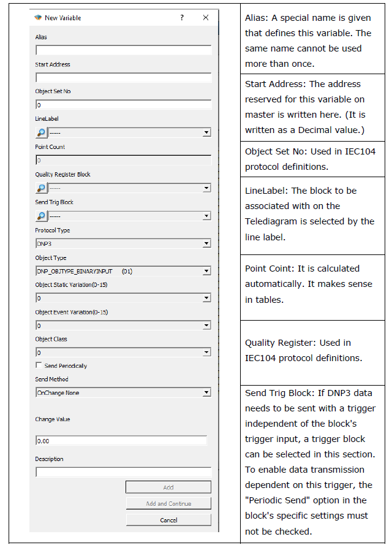Close the New Variable dialog
392x553 pixels.
[x=206, y=18]
